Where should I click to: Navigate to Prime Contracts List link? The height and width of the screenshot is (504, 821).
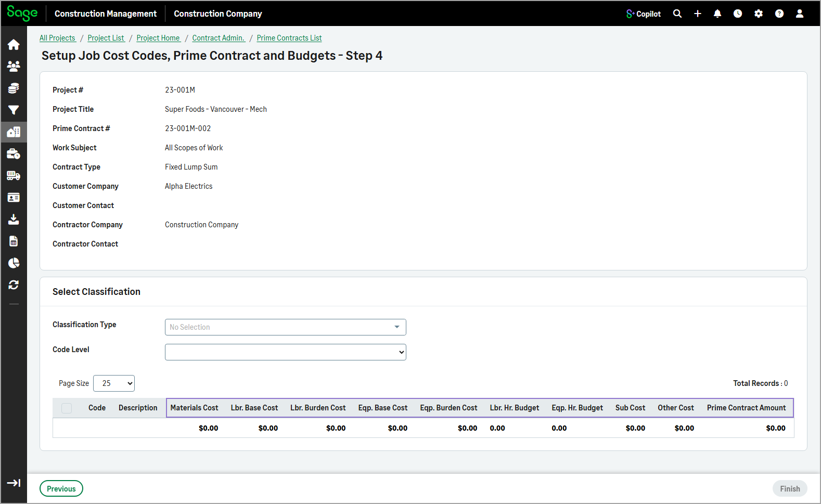pyautogui.click(x=289, y=38)
